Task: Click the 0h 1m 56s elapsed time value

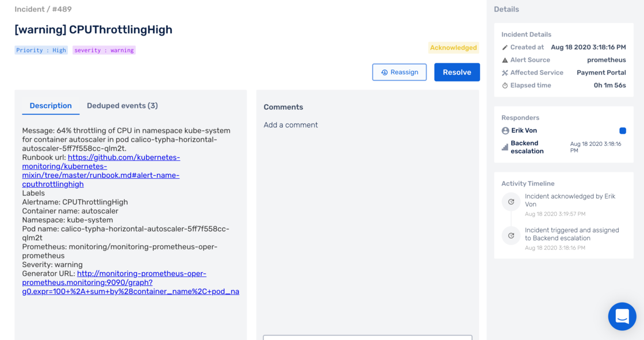Action: 609,86
